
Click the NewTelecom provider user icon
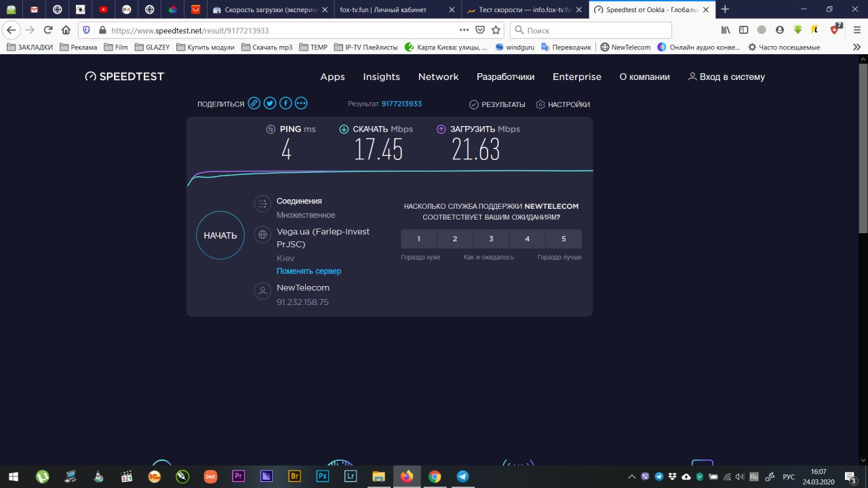tap(262, 291)
